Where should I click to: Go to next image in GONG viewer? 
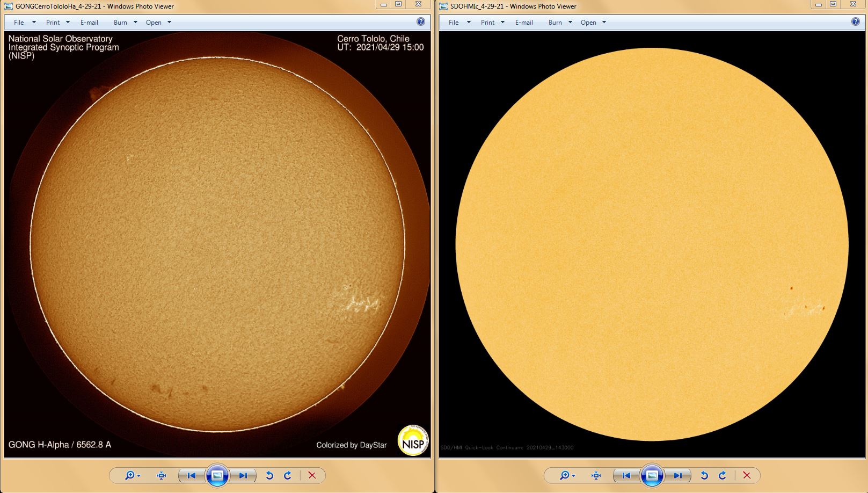click(x=243, y=475)
